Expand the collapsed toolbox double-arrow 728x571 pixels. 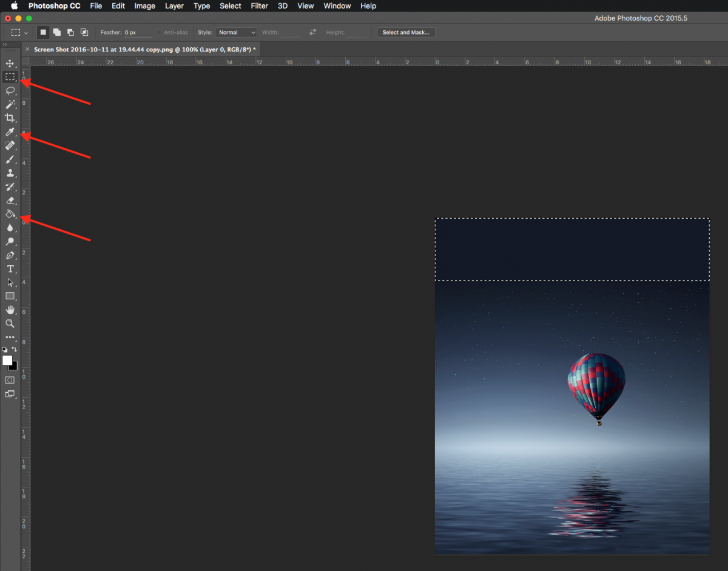click(x=4, y=45)
